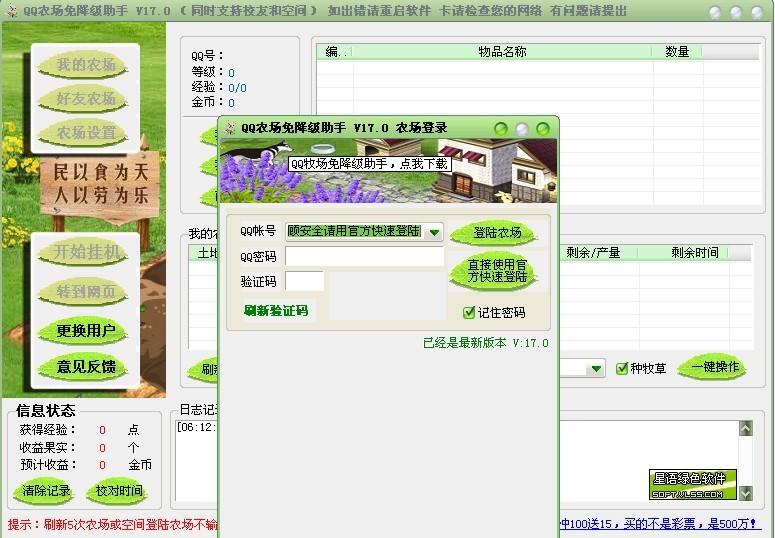Click the 获得经验 value 0
Screen dimensions: 775x538
tap(102, 430)
